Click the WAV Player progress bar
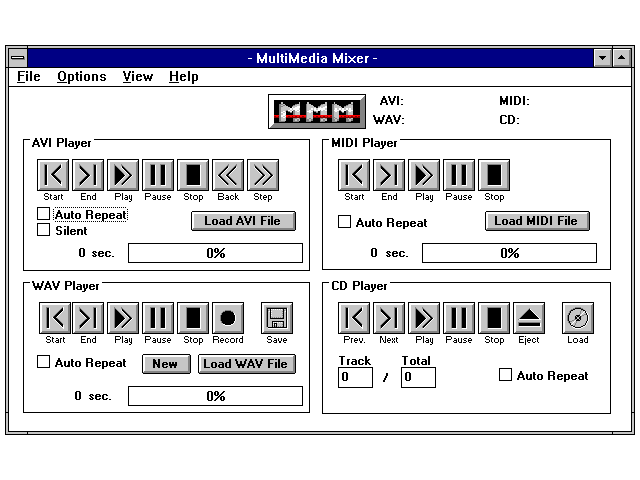The height and width of the screenshot is (480, 640). coord(215,396)
